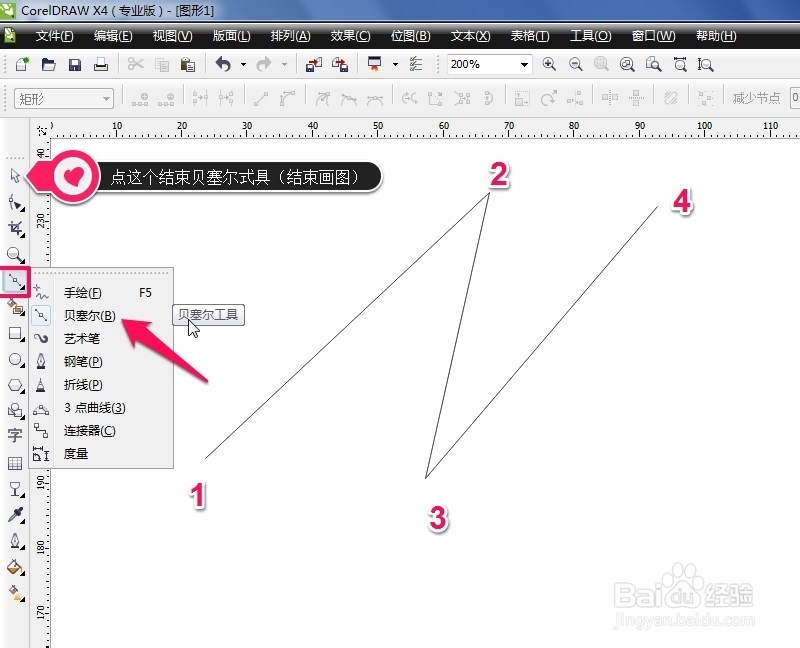
Task: Choose 钢笔(P) from the flyout
Action: pos(102,361)
